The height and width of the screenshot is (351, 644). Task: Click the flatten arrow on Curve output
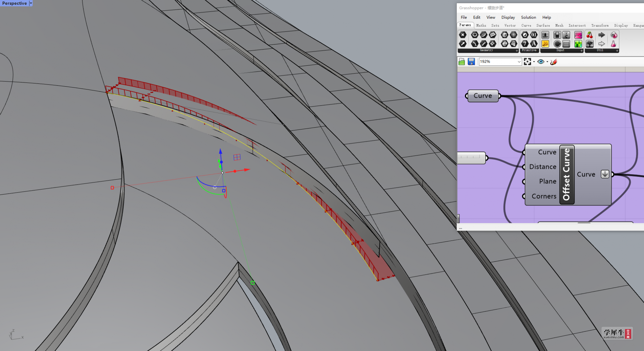click(605, 174)
